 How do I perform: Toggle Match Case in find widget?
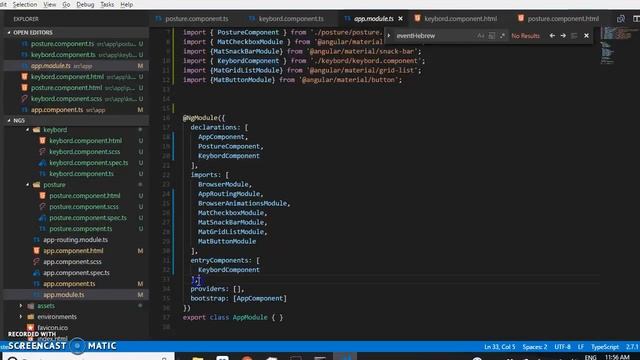click(x=480, y=36)
